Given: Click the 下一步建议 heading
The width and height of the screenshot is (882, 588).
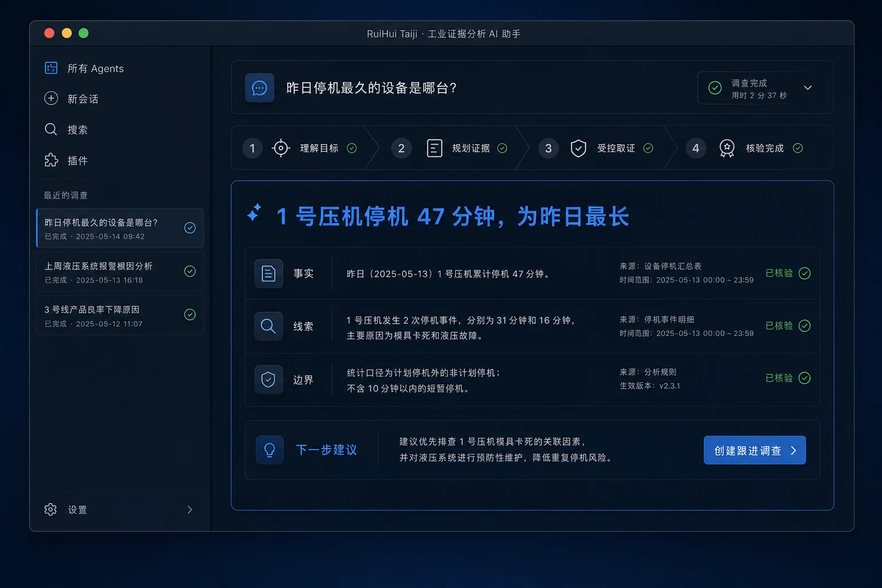Looking at the screenshot, I should [x=327, y=450].
